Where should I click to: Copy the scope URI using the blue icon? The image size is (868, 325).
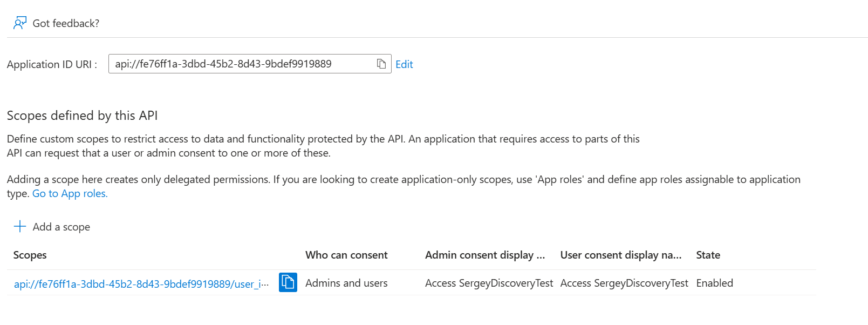(288, 282)
